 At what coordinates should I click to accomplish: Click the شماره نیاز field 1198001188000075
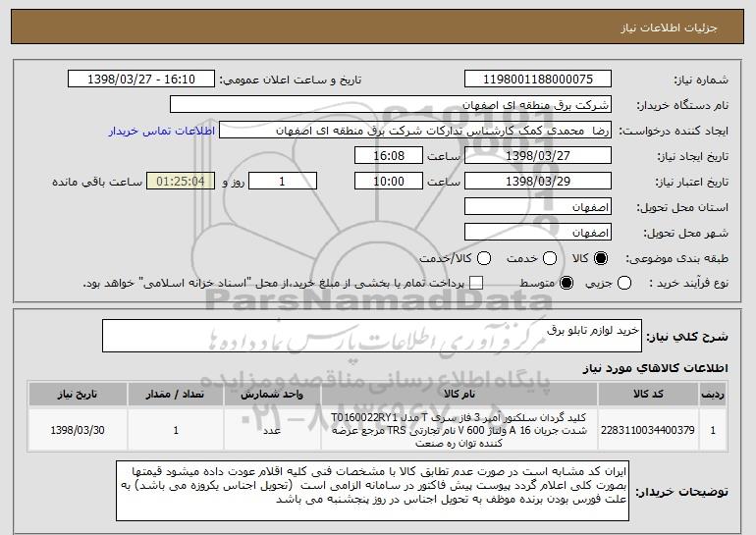click(538, 80)
